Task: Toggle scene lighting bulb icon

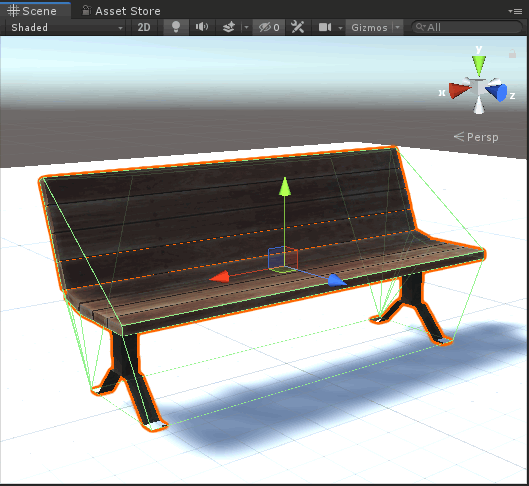Action: (176, 27)
